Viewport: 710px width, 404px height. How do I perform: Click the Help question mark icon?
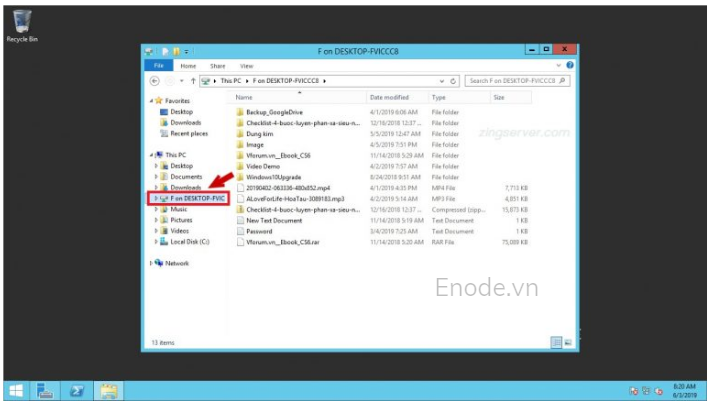(570, 65)
